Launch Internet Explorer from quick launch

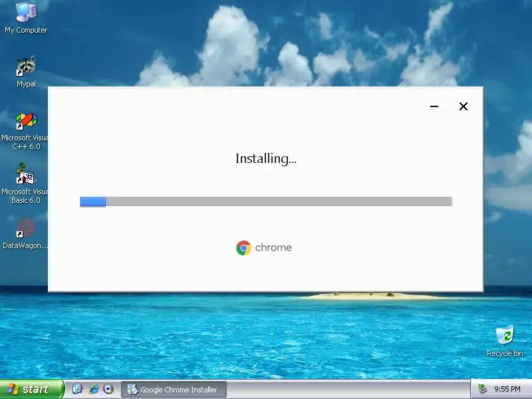pyautogui.click(x=93, y=389)
